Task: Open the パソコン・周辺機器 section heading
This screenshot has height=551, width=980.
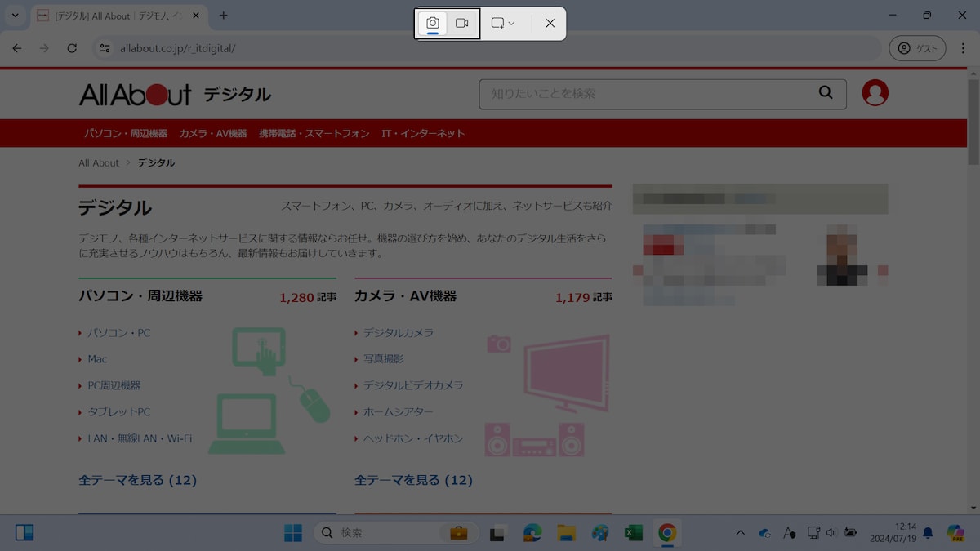Action: tap(140, 296)
